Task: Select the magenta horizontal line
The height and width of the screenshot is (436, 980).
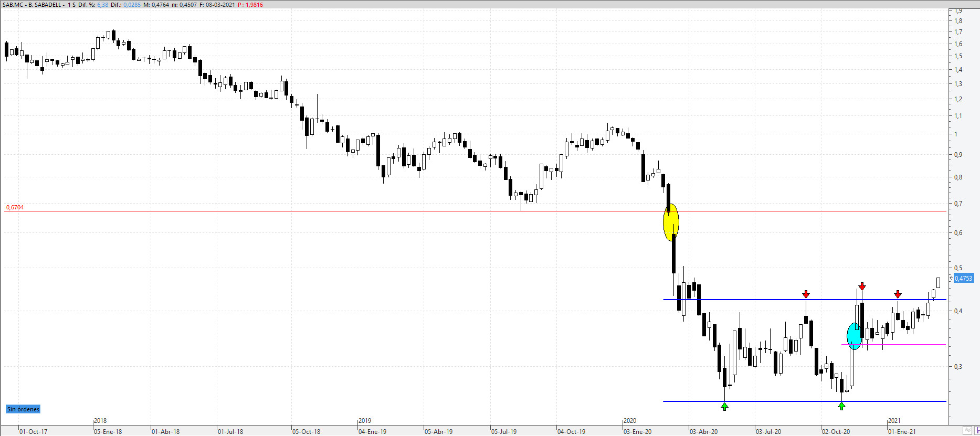Action: 903,345
